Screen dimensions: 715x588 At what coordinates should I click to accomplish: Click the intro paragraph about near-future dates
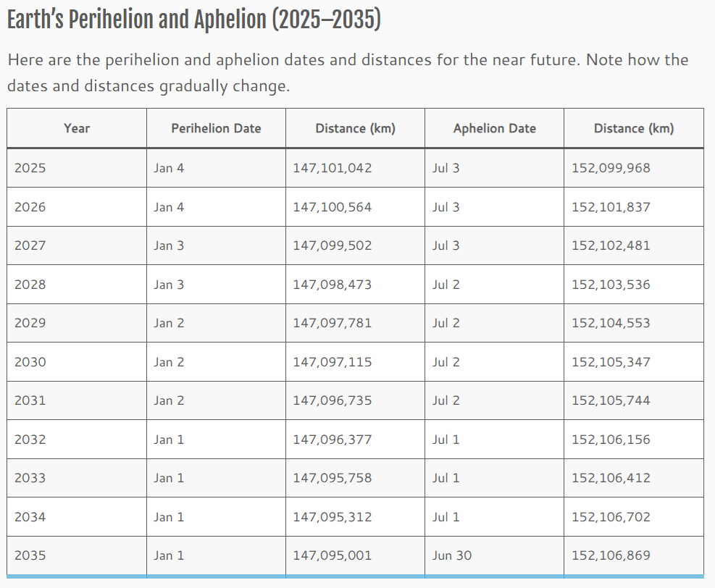tap(348, 72)
